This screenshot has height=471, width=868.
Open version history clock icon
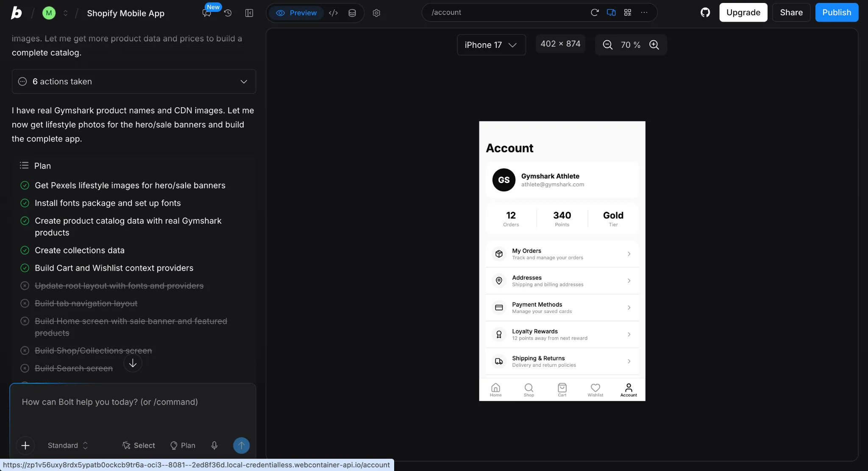coord(228,13)
